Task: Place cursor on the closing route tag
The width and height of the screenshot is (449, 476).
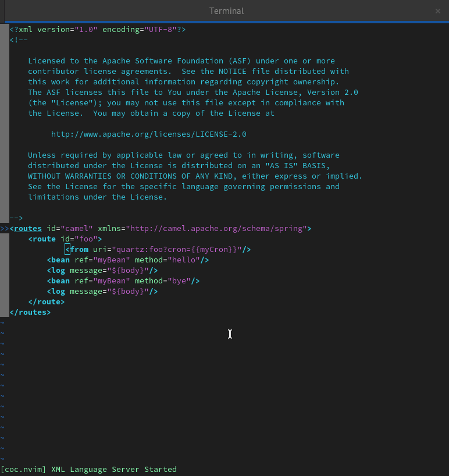Action: coord(47,302)
